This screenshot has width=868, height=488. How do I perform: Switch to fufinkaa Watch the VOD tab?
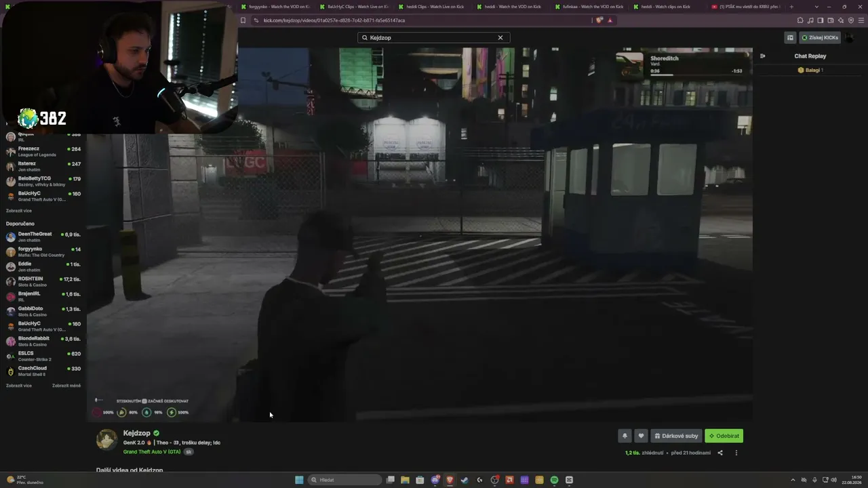click(589, 7)
